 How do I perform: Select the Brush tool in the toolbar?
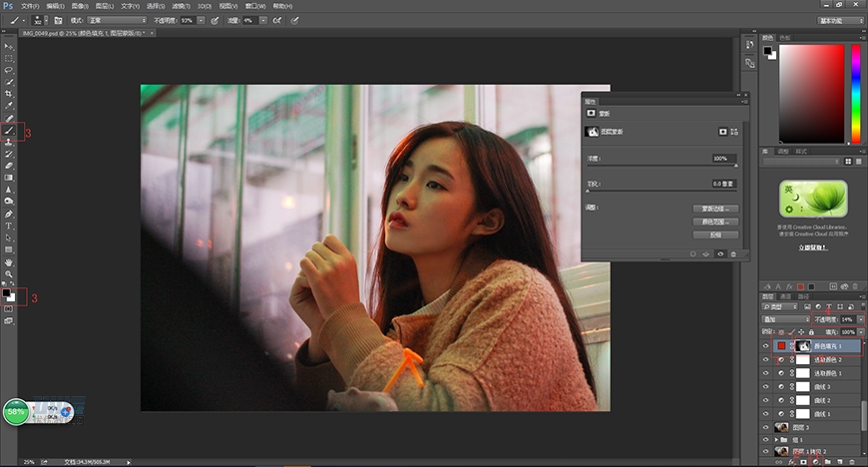9,130
